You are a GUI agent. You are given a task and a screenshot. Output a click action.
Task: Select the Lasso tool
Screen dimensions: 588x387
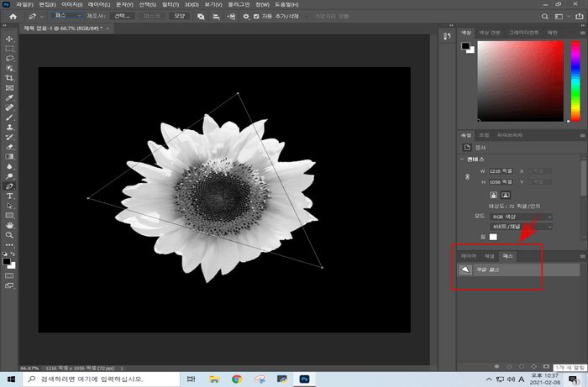9,59
